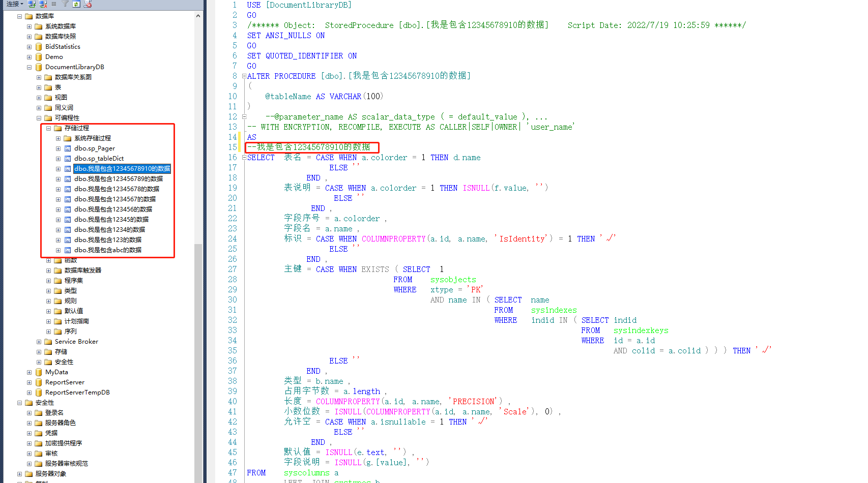Click the Demo database cylinder icon

(x=39, y=57)
